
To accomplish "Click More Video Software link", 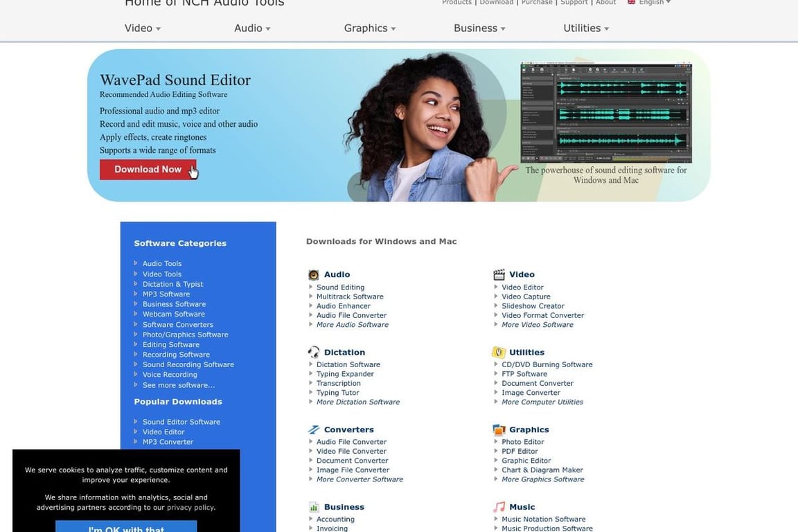I will point(538,325).
